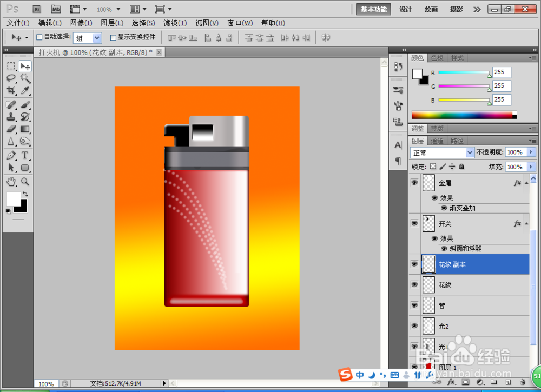This screenshot has height=392, width=541.
Task: Open the Paragraph panel icon
Action: 398,161
